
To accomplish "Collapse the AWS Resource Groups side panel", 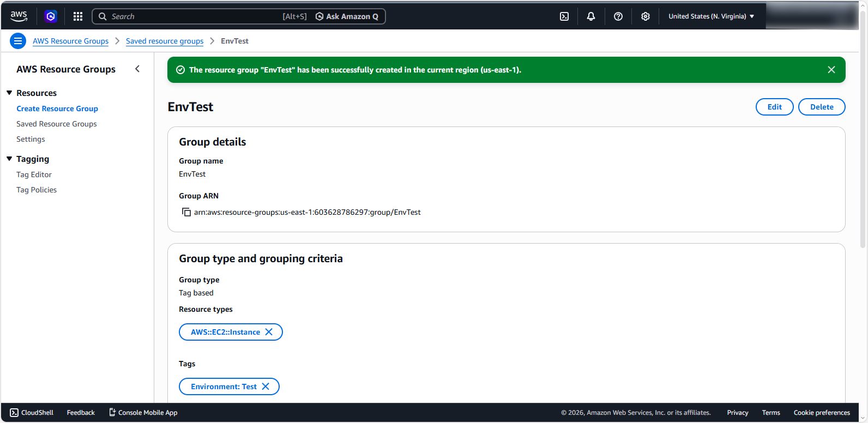I will click(137, 69).
